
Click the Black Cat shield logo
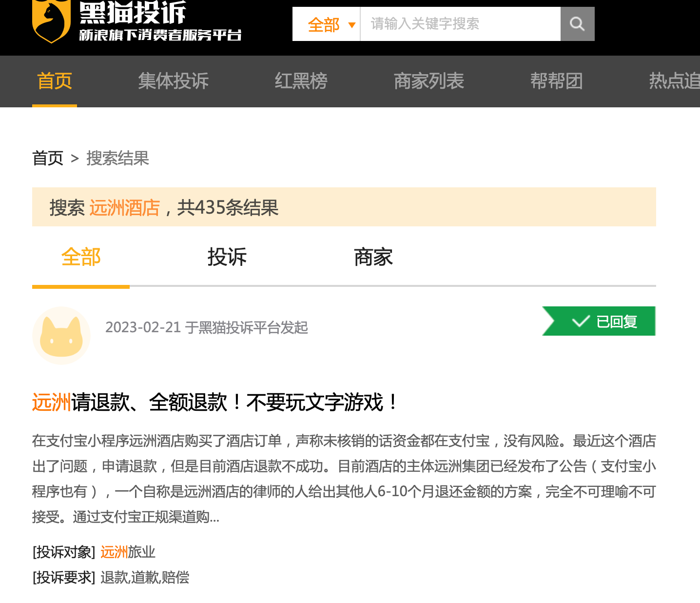tap(51, 21)
